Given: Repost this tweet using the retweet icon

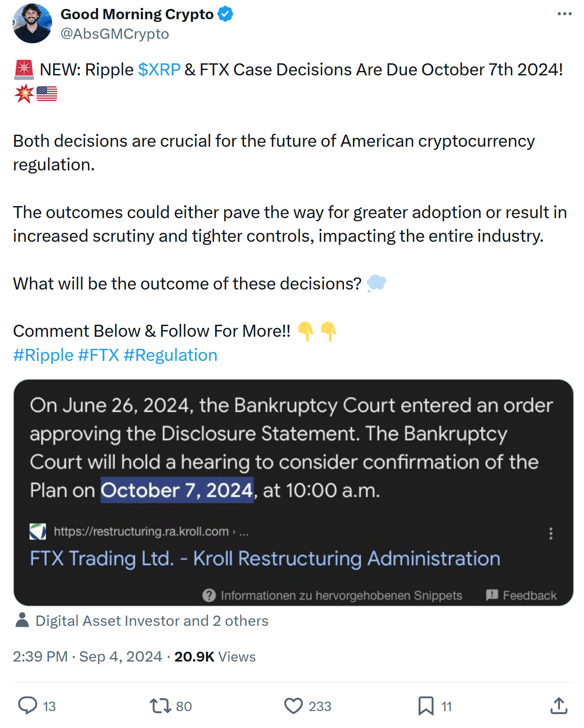Looking at the screenshot, I should pos(160,706).
